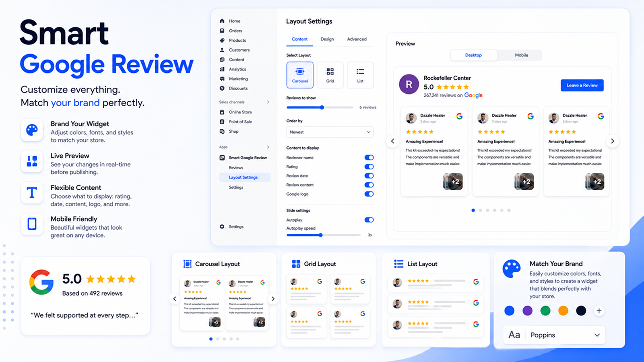Switch to the Content tab

pos(300,39)
